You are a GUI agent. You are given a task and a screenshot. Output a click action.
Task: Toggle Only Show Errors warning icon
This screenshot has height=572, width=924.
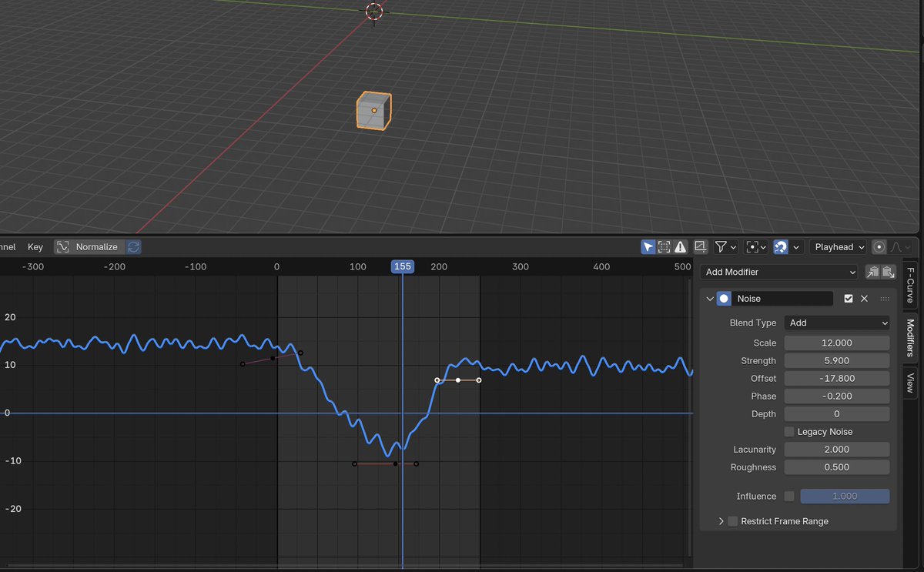[x=681, y=247]
